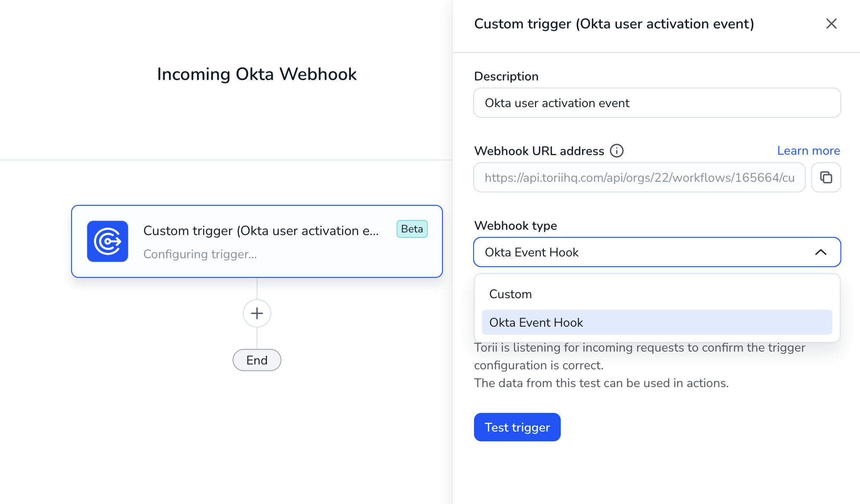Click the panel header Custom trigger title
This screenshot has height=504, width=860.
click(614, 24)
